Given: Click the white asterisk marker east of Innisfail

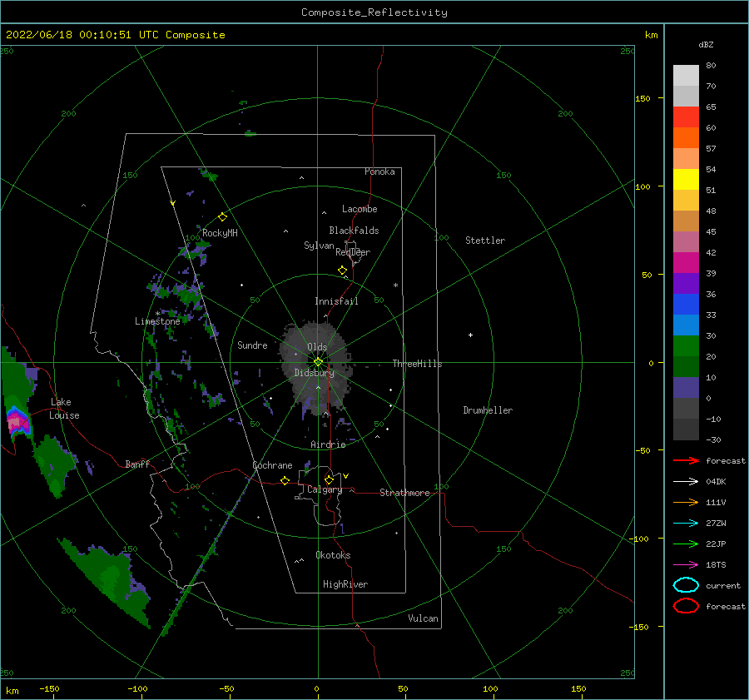Looking at the screenshot, I should [395, 285].
